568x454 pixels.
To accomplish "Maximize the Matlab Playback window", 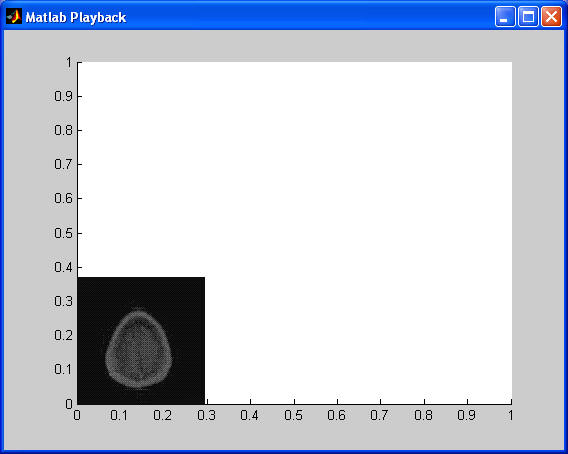I will [x=528, y=17].
